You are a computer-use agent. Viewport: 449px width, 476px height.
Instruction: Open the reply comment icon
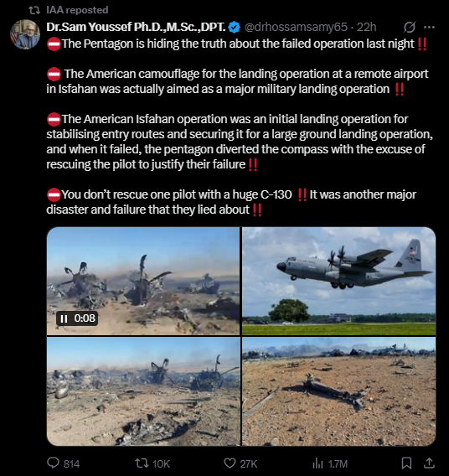pos(54,463)
